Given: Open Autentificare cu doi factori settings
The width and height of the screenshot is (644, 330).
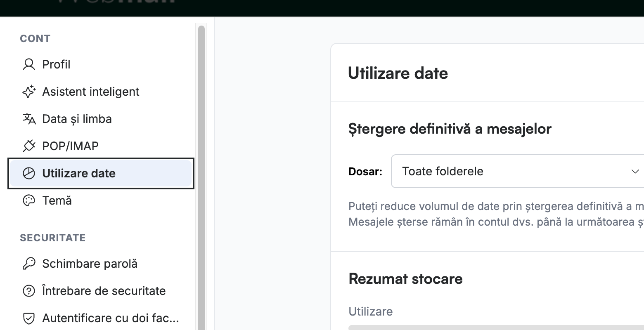Looking at the screenshot, I should [x=101, y=318].
